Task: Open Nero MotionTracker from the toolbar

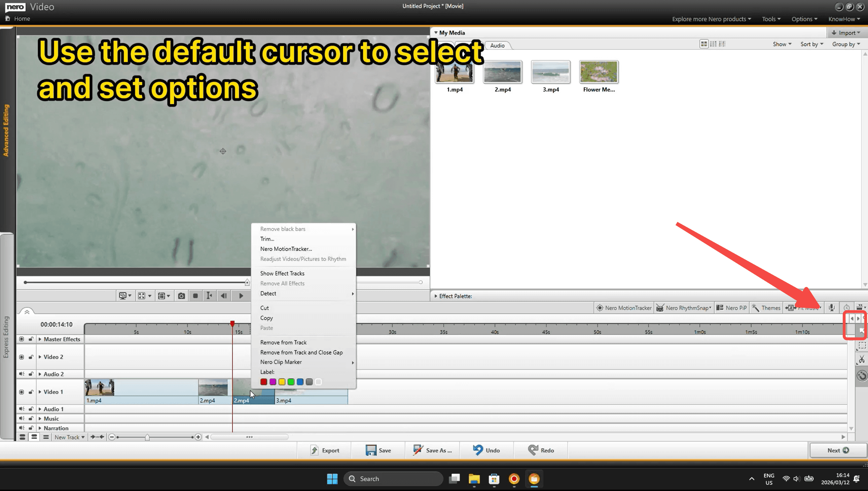Action: point(624,308)
